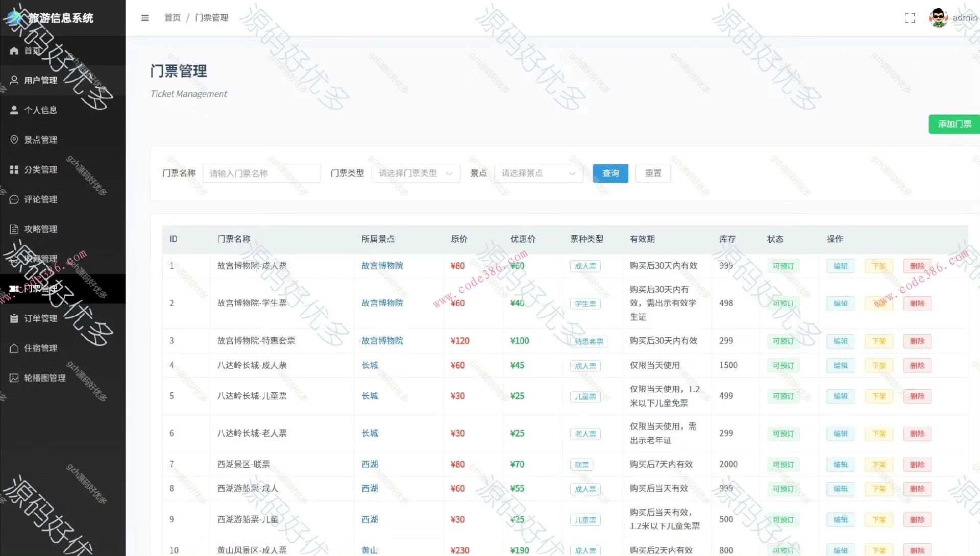980x556 pixels.
Task: Open the 故宫博物院 scenic spot link
Action: [381, 265]
